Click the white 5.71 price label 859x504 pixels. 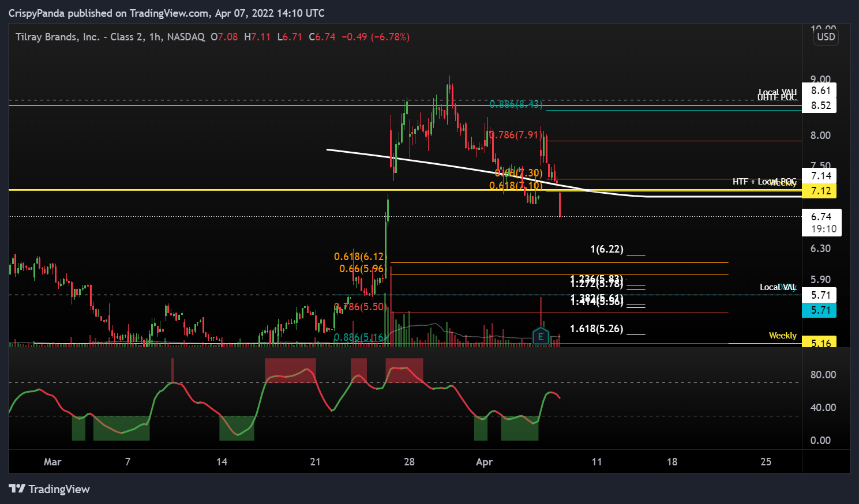pos(820,295)
